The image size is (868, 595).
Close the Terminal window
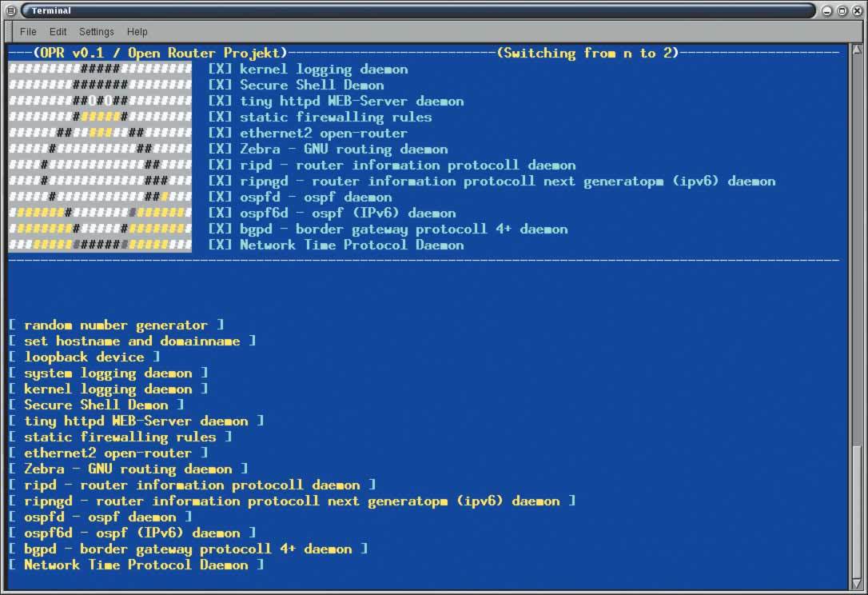856,10
